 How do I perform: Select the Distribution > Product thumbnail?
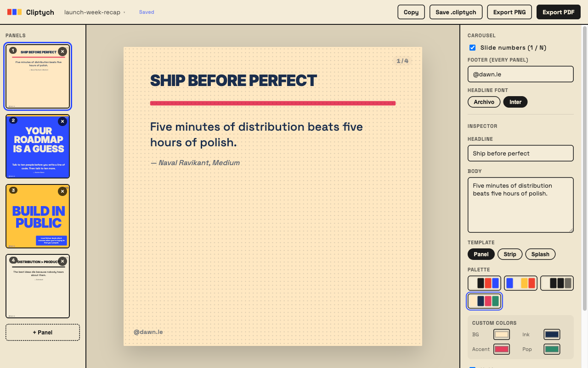coord(38,286)
